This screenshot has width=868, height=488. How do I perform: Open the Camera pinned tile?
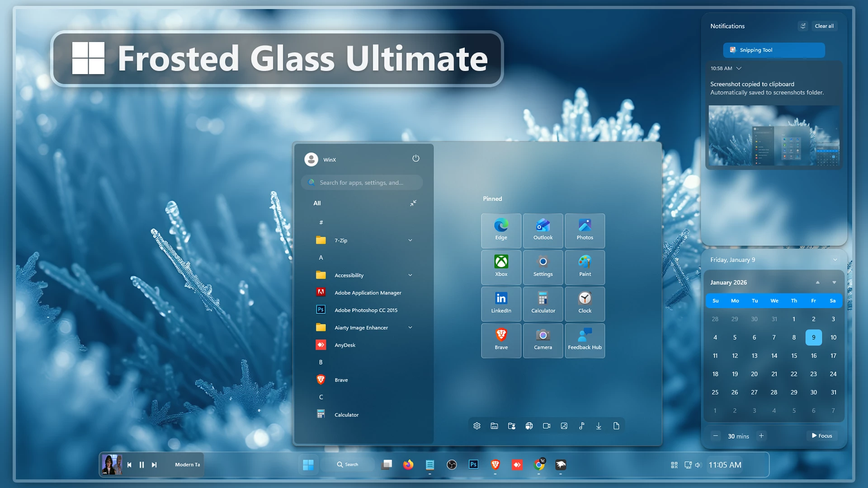click(x=543, y=340)
